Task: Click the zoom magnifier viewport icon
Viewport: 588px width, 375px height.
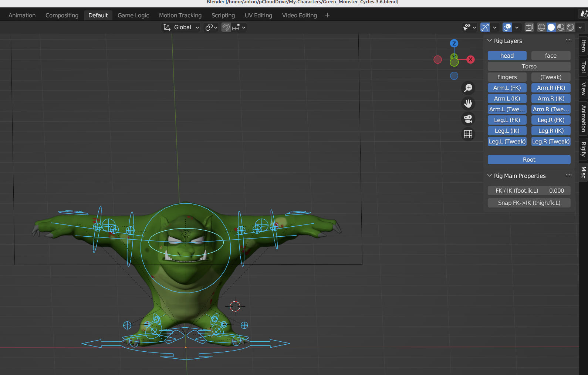Action: 468,88
